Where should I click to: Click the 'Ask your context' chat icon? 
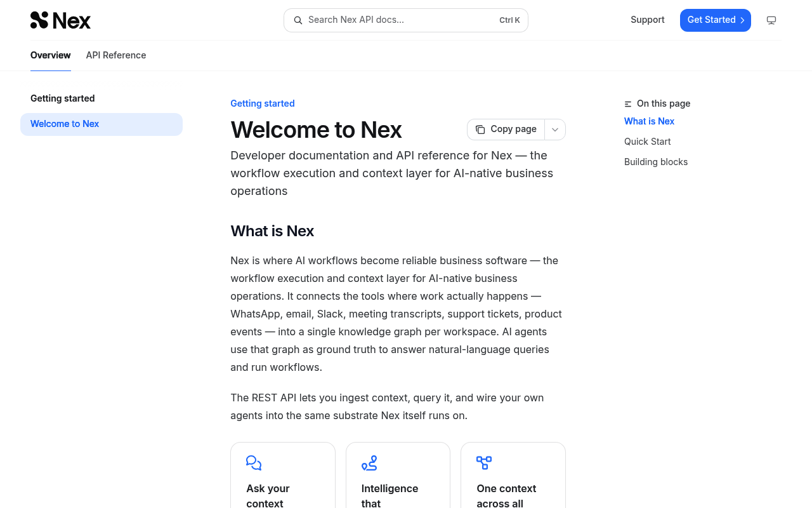254,463
